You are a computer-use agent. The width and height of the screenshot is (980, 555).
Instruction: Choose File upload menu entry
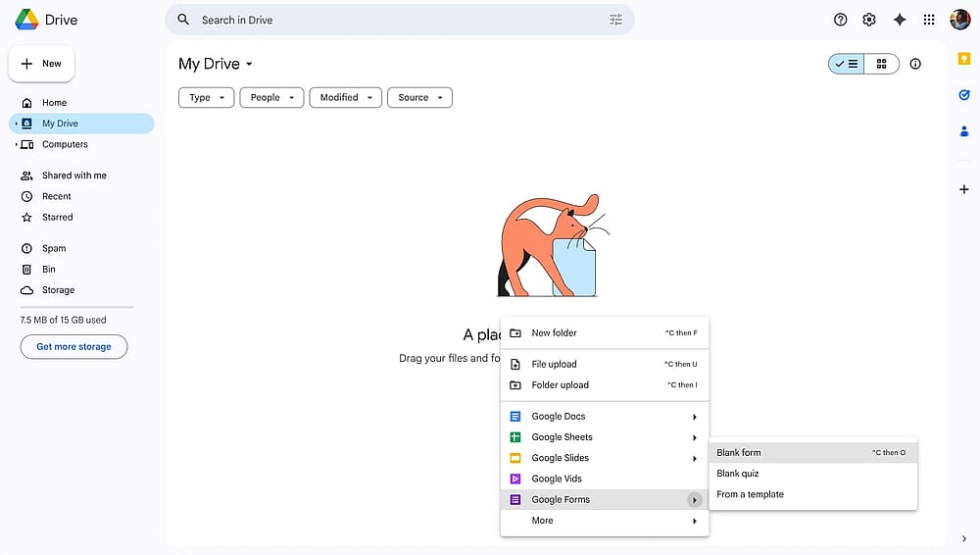coord(605,364)
